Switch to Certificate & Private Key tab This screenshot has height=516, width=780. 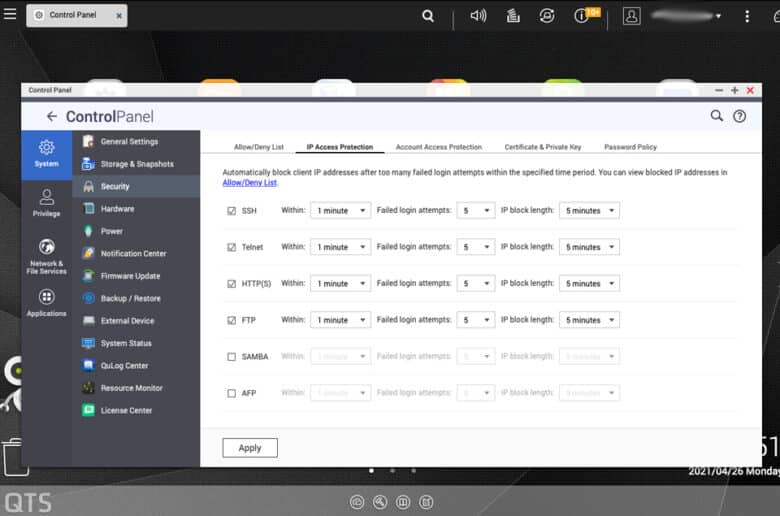coord(543,147)
